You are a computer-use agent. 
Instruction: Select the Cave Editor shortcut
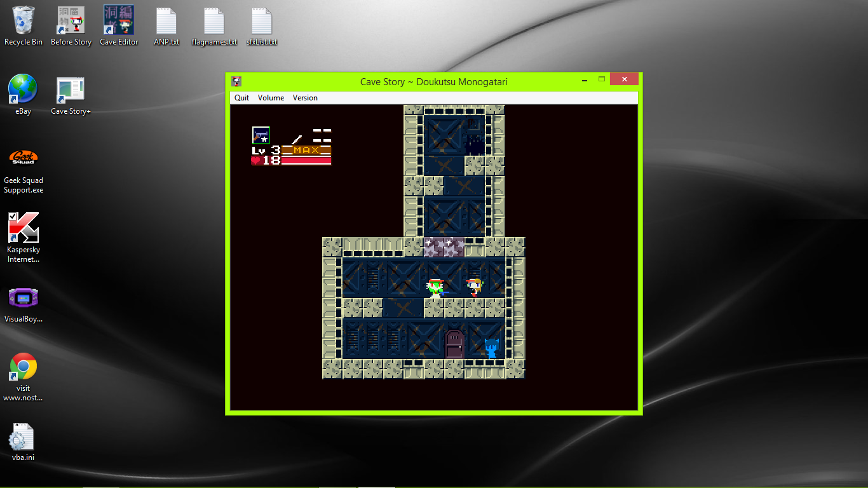click(x=119, y=26)
